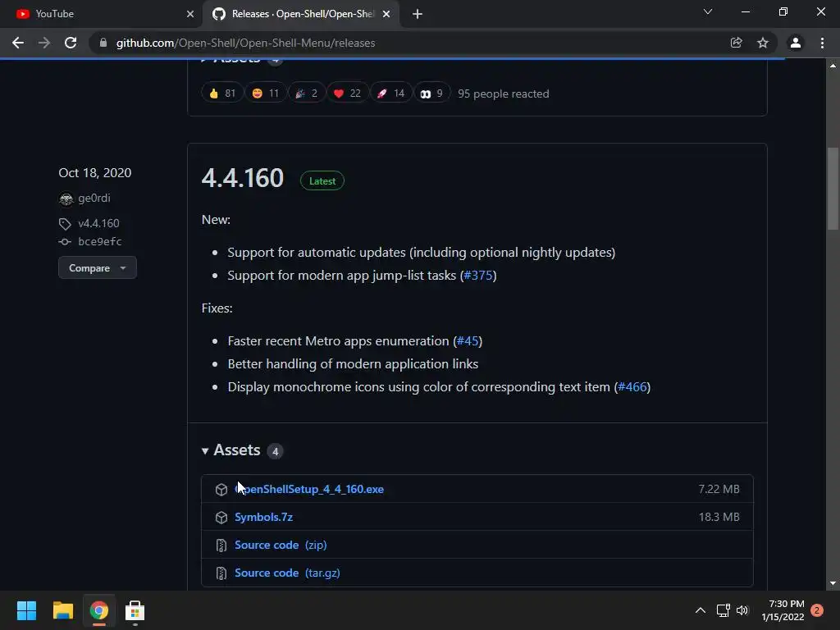Screen dimensions: 840x630
Task: Click the 7.22 MB size text
Action: [719, 489]
